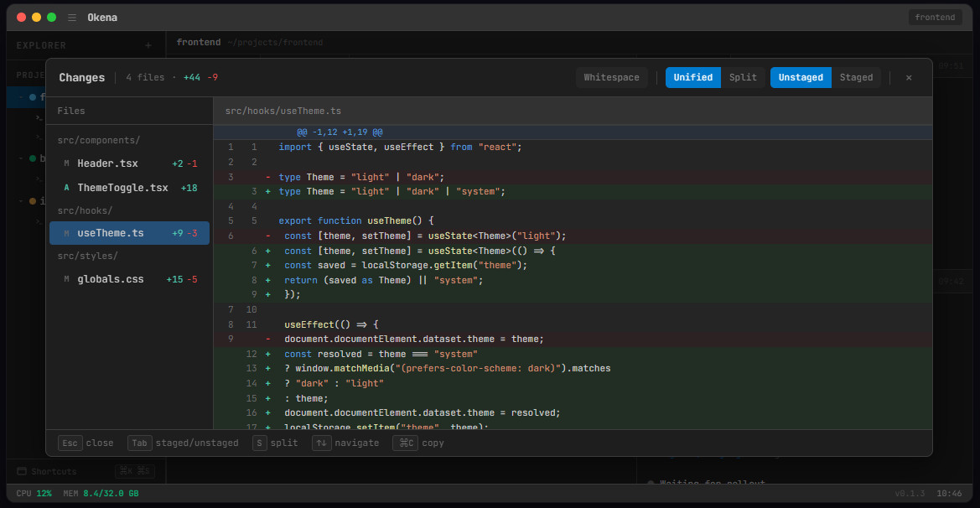Click the added 'A' badge beside ThemeToggle.tsx

[x=66, y=188]
